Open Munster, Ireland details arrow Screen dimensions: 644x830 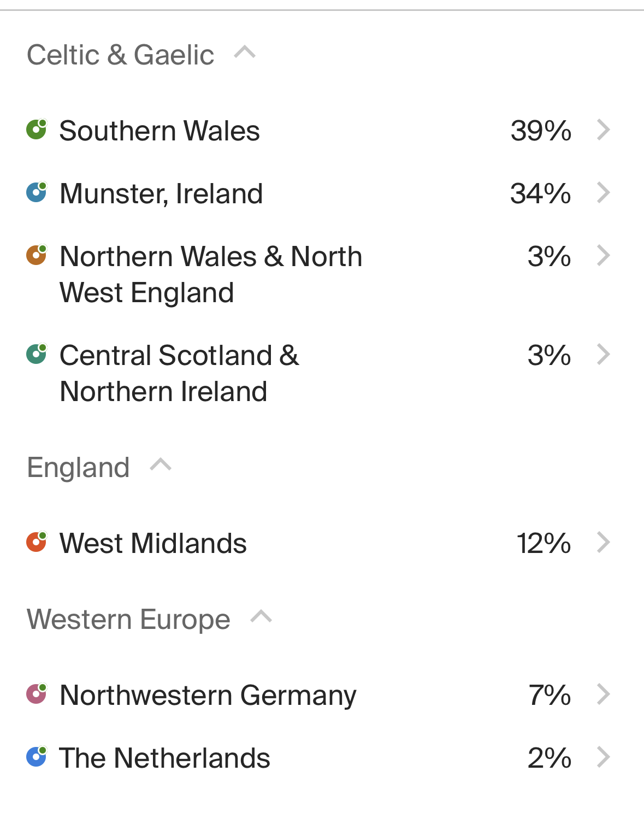[603, 193]
